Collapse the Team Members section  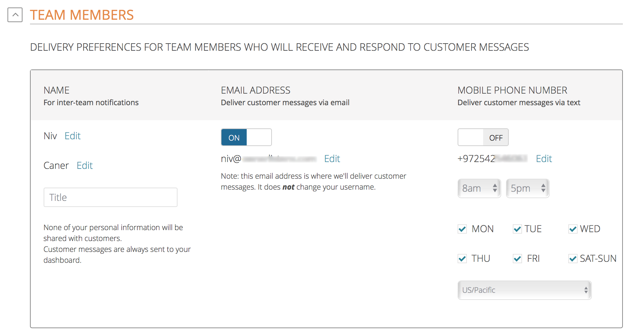point(15,15)
